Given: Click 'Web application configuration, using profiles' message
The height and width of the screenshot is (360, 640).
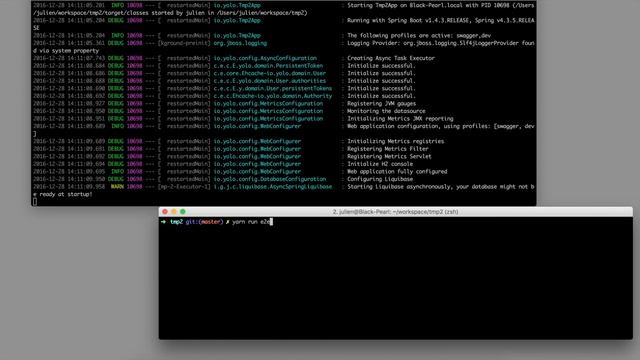Looking at the screenshot, I should [x=440, y=126].
